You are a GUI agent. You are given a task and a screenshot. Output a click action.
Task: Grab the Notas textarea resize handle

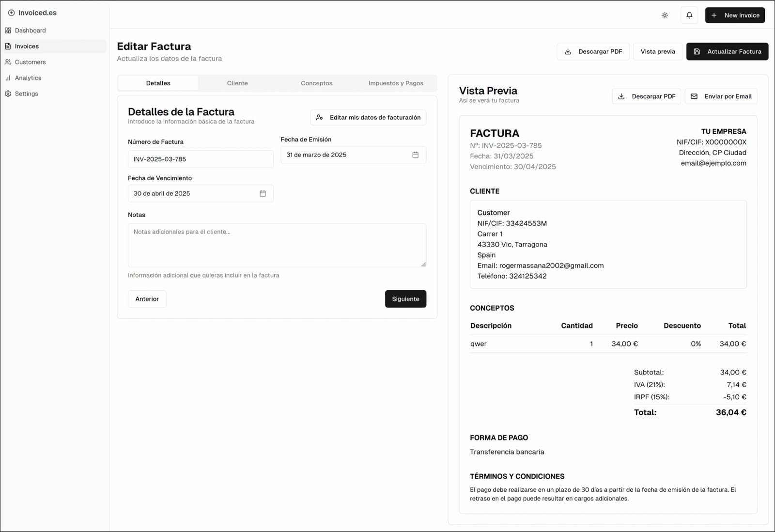[x=423, y=264]
